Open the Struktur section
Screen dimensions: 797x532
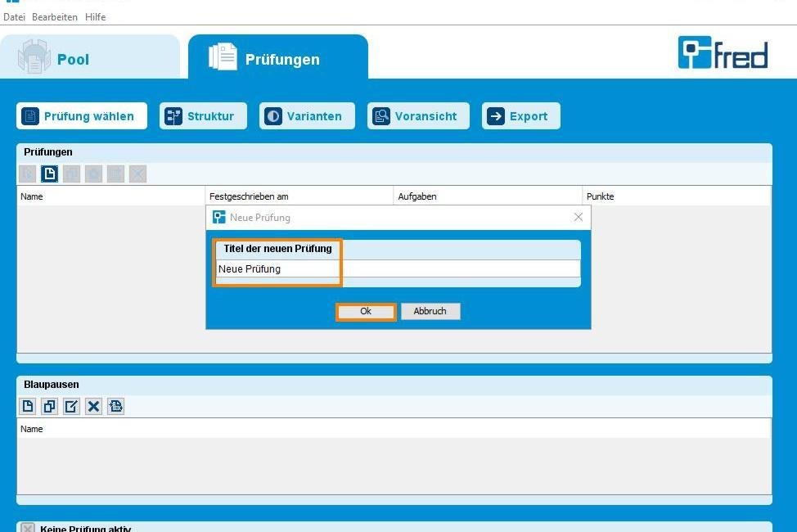point(203,116)
